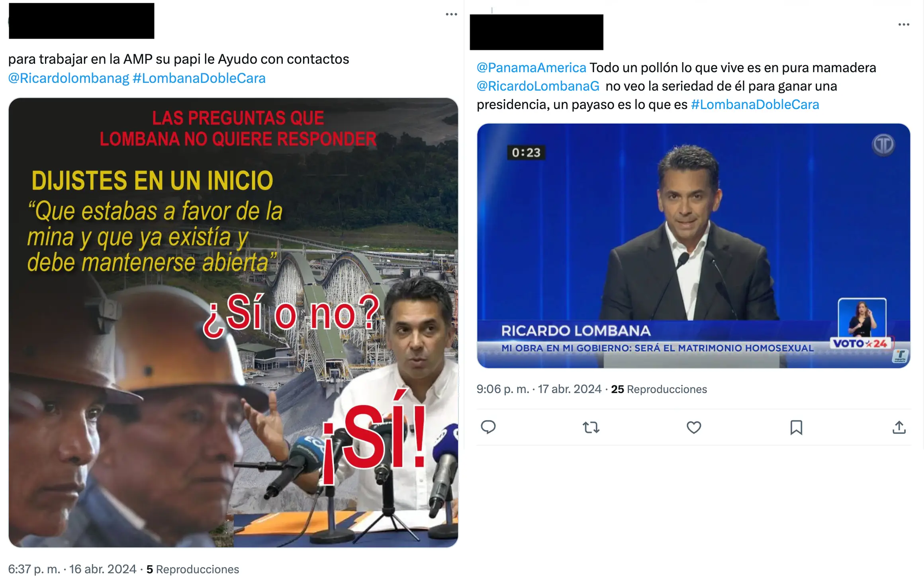924x588 pixels.
Task: View the 5 Reproducciones count
Action: tap(193, 569)
